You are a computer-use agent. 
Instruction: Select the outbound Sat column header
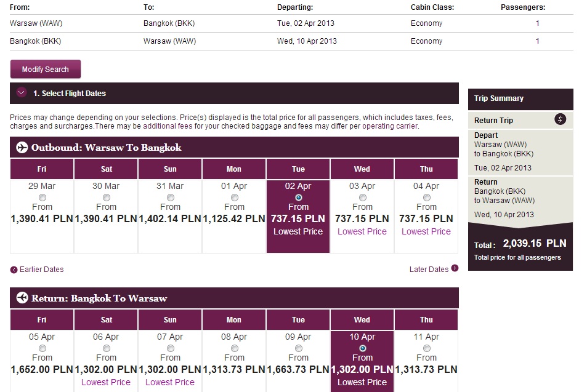[x=107, y=169]
